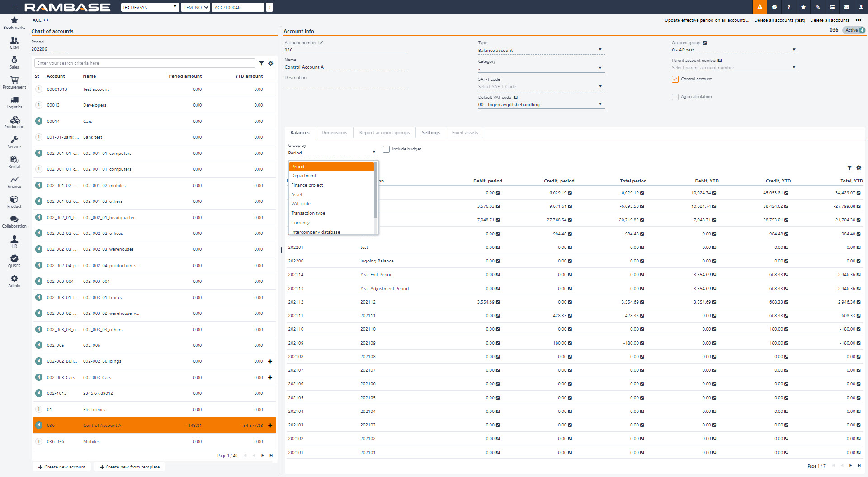Viewport: 868px width, 477px height.
Task: Click the mail envelope icon in header
Action: (846, 7)
